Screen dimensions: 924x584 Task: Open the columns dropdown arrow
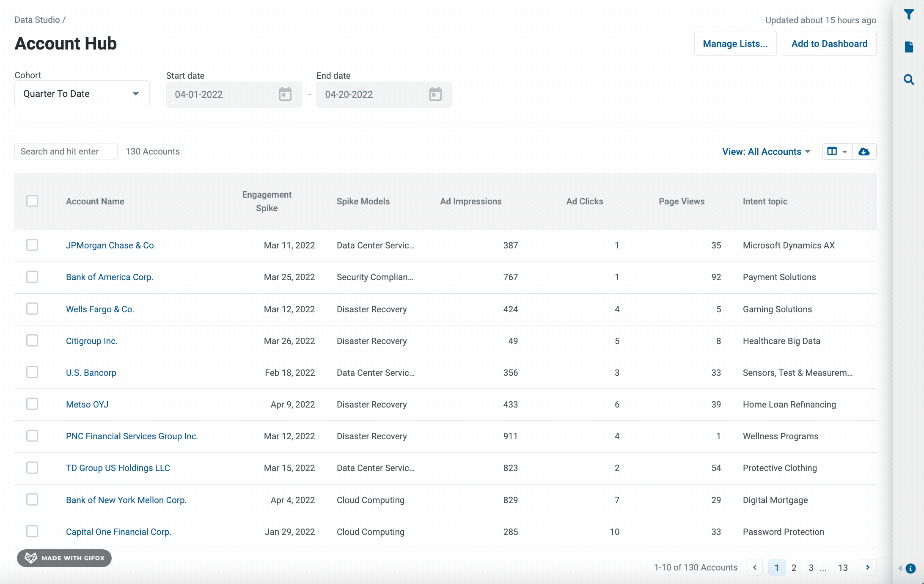(844, 152)
